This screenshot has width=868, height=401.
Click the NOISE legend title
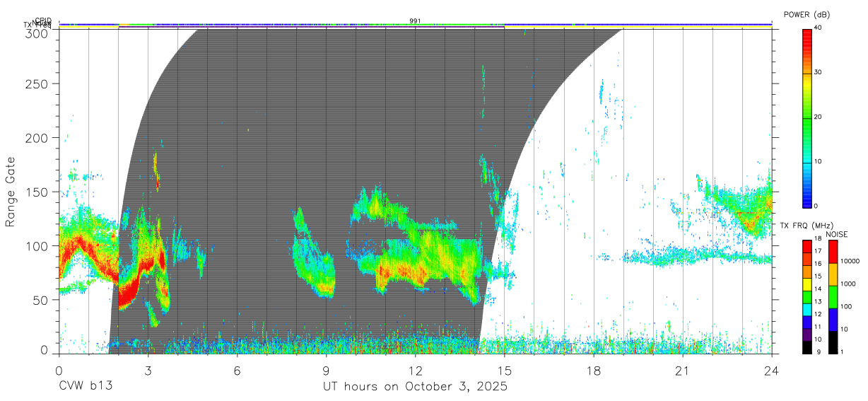(837, 234)
